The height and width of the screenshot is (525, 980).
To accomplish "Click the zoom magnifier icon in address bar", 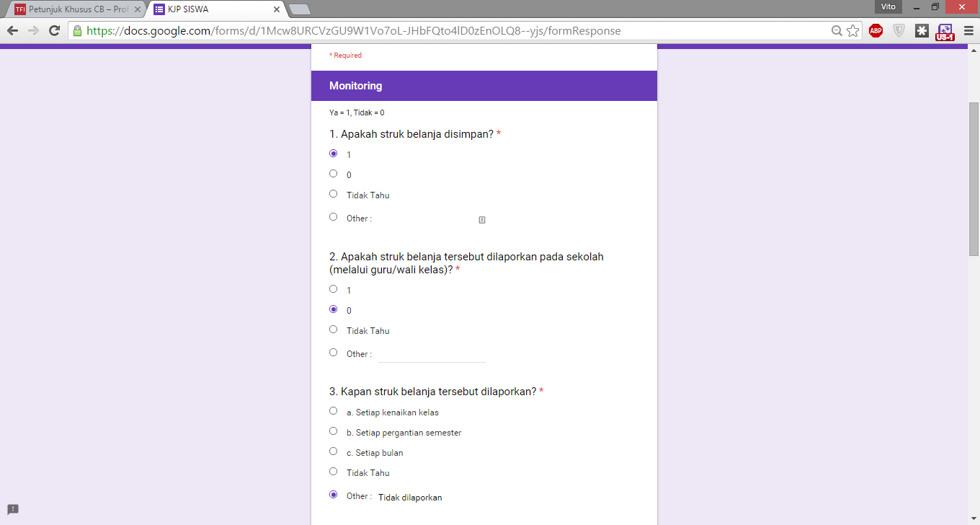I will (x=837, y=31).
